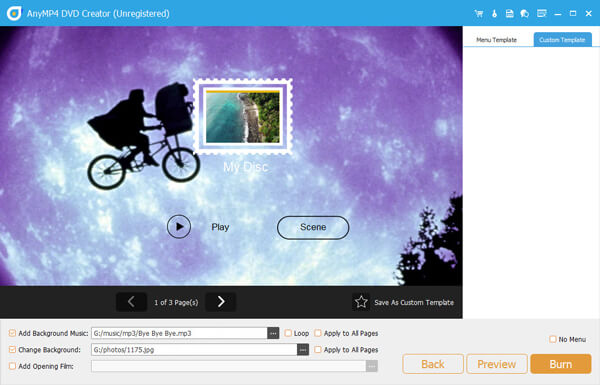The width and height of the screenshot is (600, 385).
Task: Enable the No Menu checkbox
Action: click(x=553, y=339)
